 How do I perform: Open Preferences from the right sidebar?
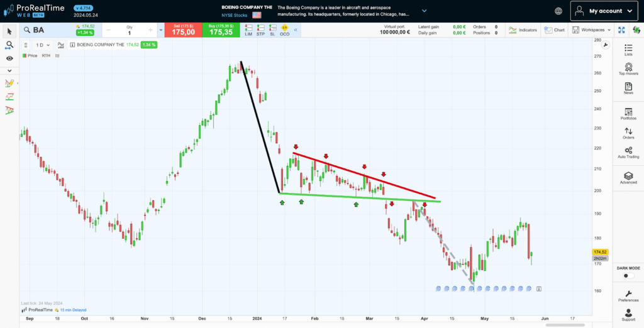tap(628, 297)
